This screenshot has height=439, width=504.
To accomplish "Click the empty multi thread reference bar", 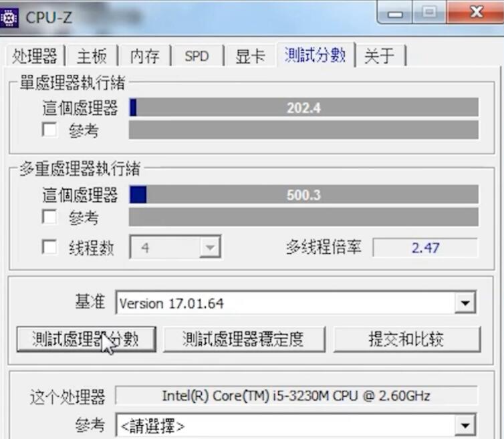I will point(303,216).
